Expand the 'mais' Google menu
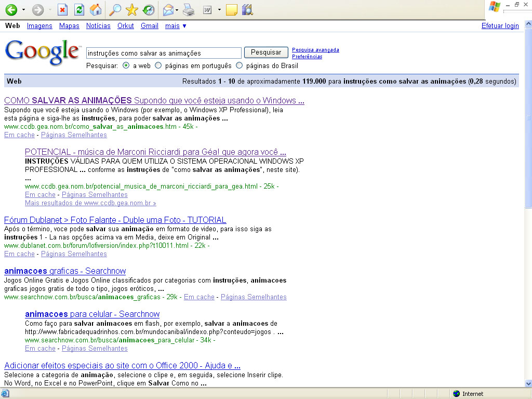 (x=176, y=25)
